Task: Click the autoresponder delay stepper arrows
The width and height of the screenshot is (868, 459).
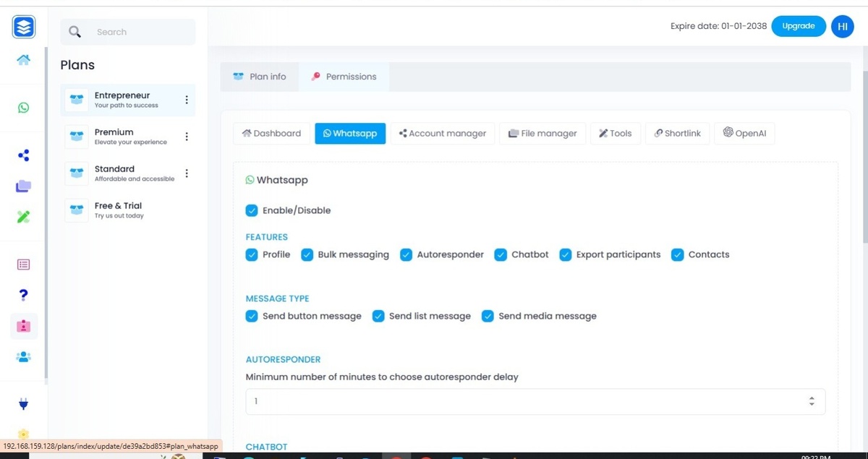Action: (812, 401)
